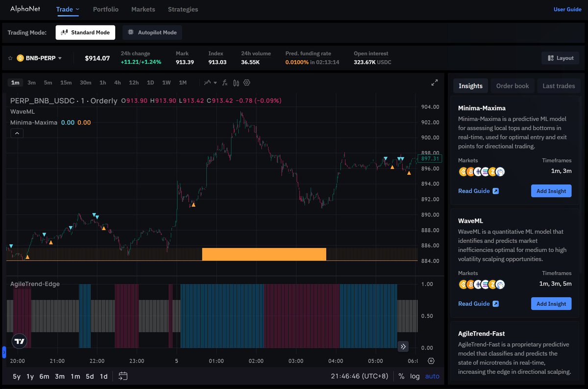Set chart range to 1y
588x389 pixels.
click(x=30, y=376)
